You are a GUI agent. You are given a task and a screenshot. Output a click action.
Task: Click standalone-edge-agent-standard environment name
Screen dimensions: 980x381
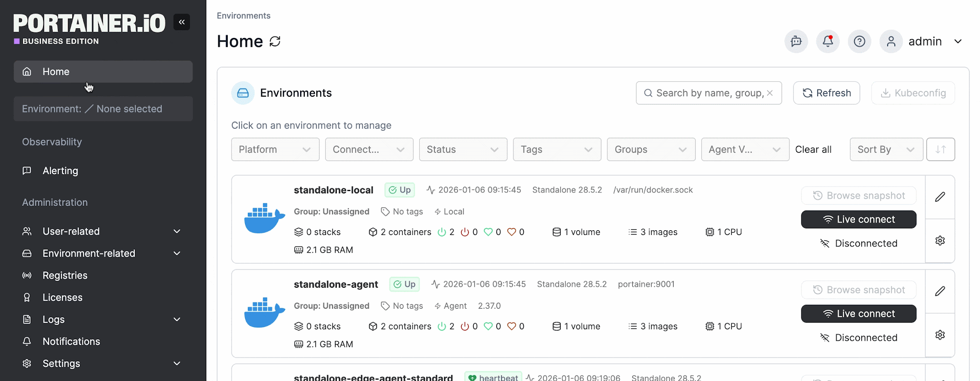coord(373,378)
